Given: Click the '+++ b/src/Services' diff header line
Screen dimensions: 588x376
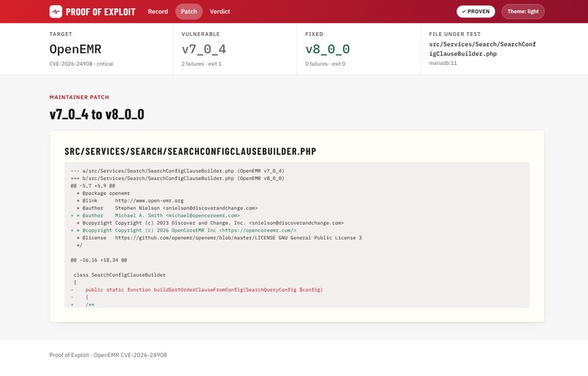Looking at the screenshot, I should point(177,178).
